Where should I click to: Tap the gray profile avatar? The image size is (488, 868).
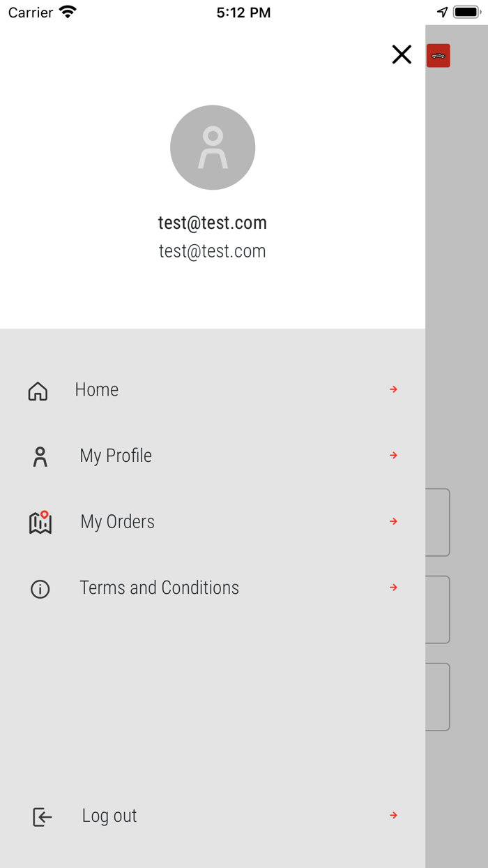(213, 147)
